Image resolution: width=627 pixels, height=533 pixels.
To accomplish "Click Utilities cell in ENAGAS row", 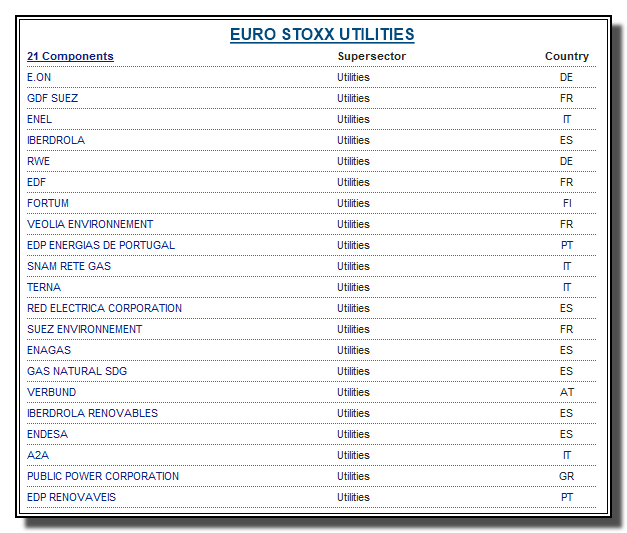I will point(353,350).
